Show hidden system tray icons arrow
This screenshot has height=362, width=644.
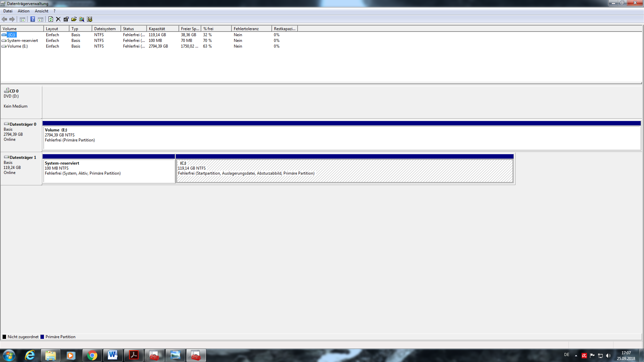pos(576,356)
